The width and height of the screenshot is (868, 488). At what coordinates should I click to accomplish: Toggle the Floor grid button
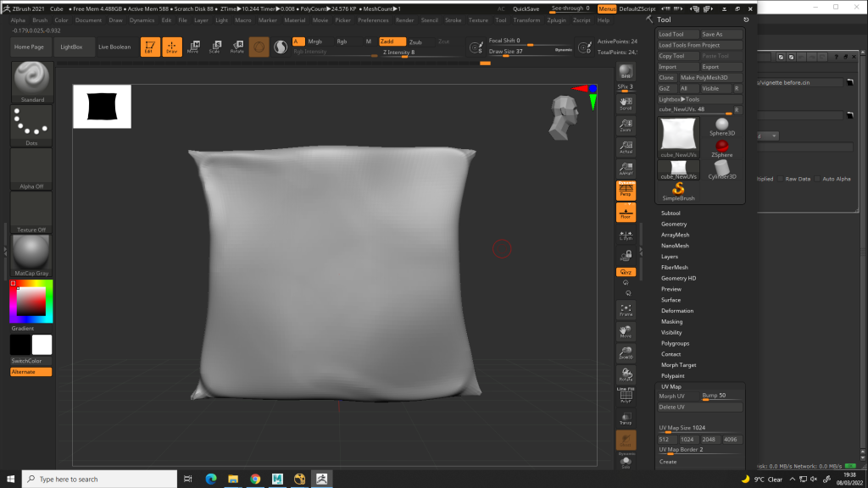click(x=626, y=212)
